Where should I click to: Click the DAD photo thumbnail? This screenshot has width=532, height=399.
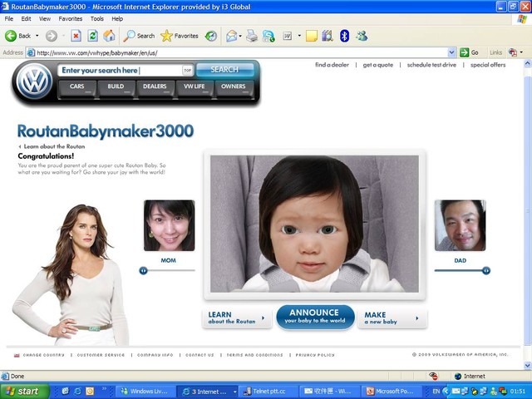(x=460, y=225)
